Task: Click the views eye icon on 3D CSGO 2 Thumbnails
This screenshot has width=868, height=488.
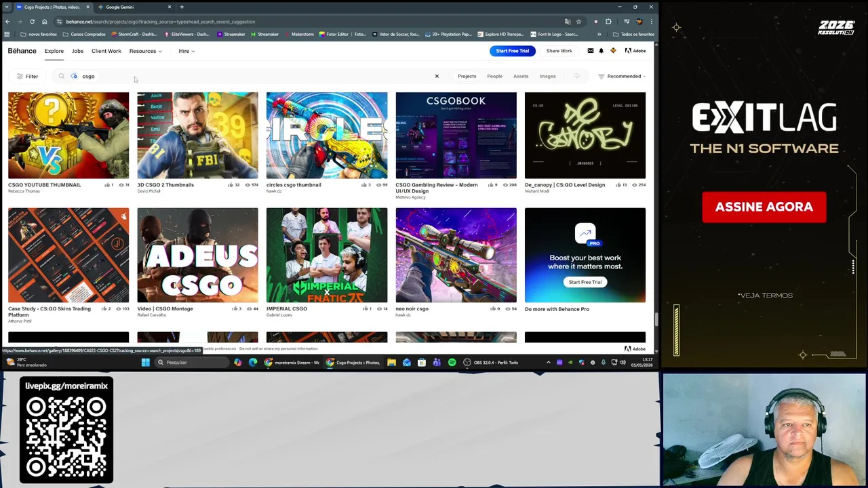Action: point(248,185)
